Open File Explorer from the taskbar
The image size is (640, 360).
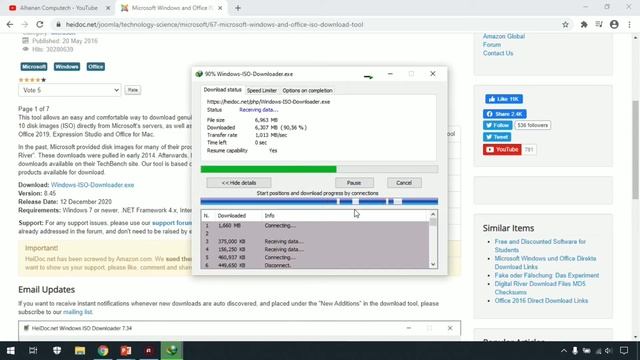pos(80,351)
